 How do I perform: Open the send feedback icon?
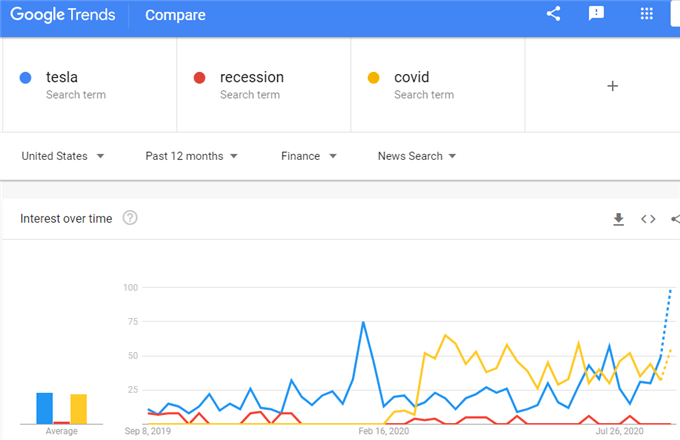point(596,14)
